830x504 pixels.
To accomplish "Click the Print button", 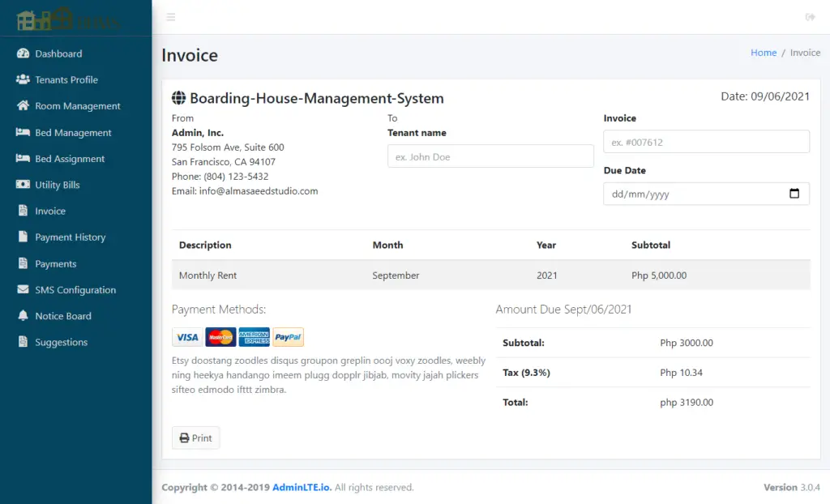I will (x=195, y=438).
